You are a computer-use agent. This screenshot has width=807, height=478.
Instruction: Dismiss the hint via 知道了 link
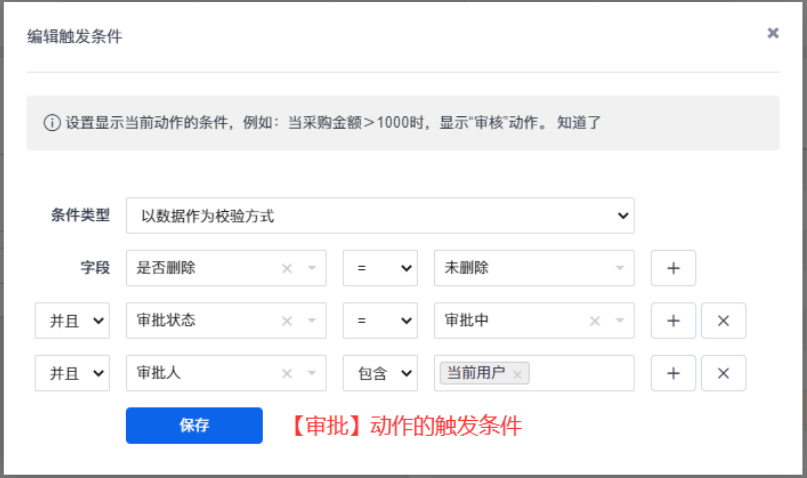click(x=578, y=123)
